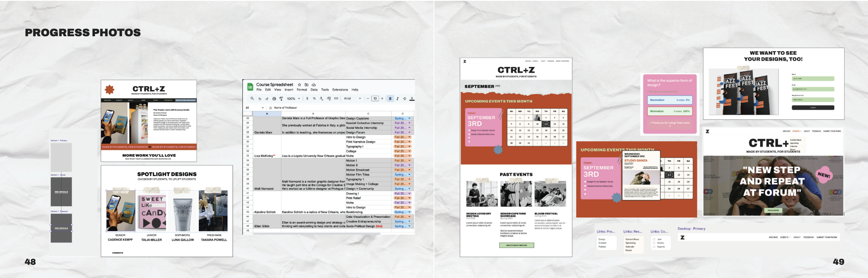
Task: Click the Email field in design submission form
Action: pyautogui.click(x=813, y=89)
